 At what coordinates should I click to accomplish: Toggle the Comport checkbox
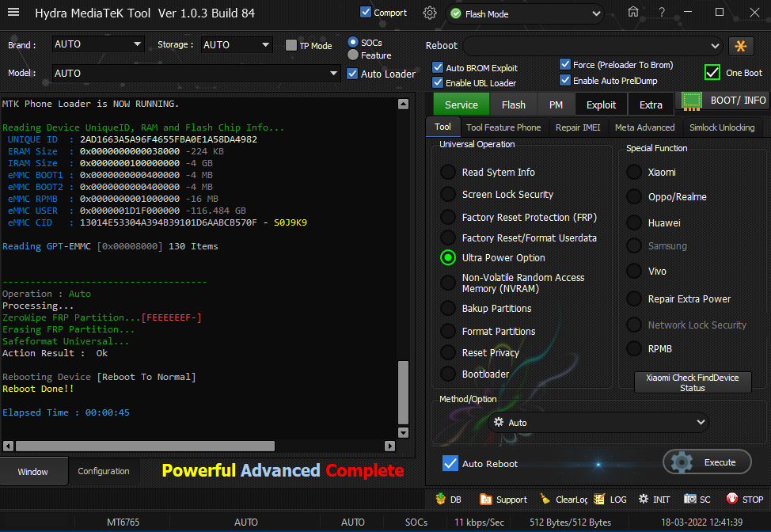pos(366,13)
